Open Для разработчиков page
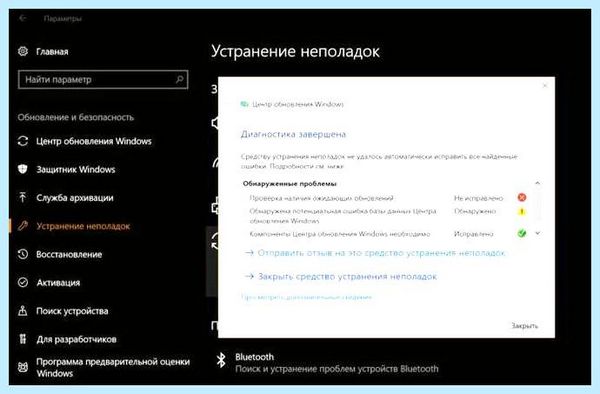Viewport: 600px width, 394px height. (76, 339)
